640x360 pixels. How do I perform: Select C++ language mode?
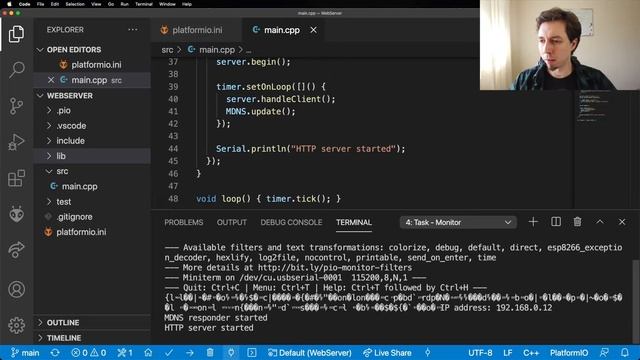click(531, 353)
